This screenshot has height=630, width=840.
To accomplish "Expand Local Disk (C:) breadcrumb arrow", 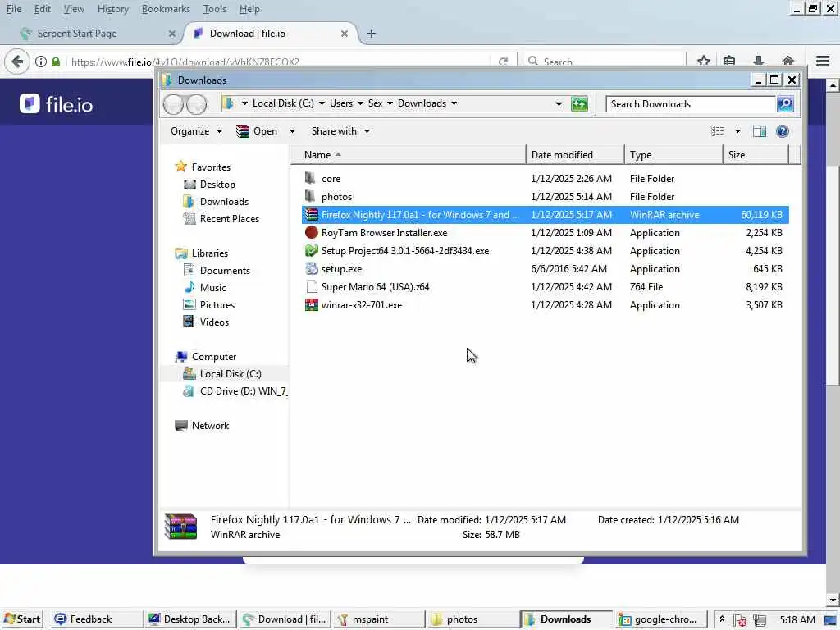I will tap(322, 103).
